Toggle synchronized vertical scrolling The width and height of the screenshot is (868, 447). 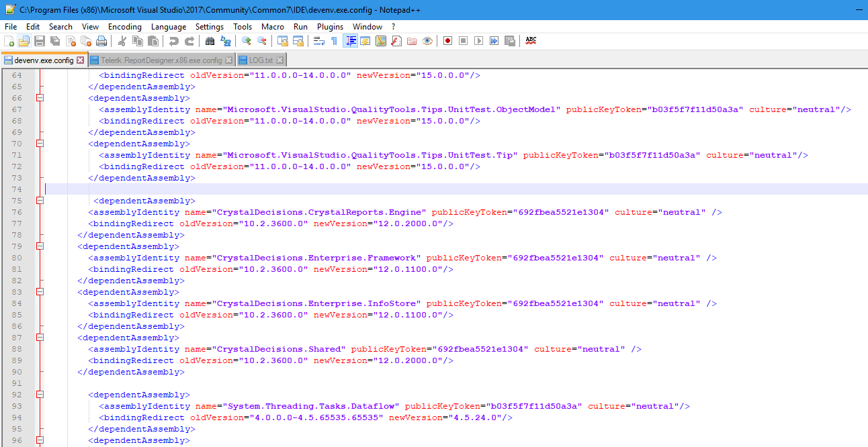[x=283, y=41]
